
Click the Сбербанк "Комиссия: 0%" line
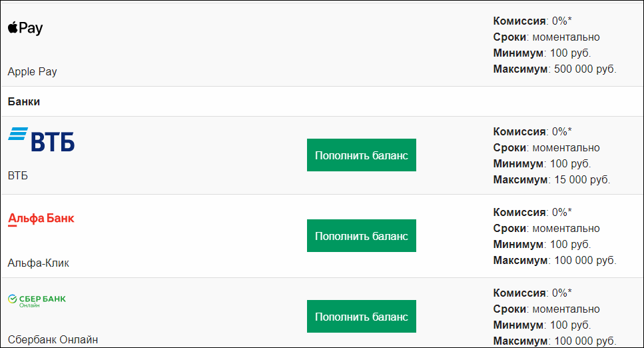[532, 293]
